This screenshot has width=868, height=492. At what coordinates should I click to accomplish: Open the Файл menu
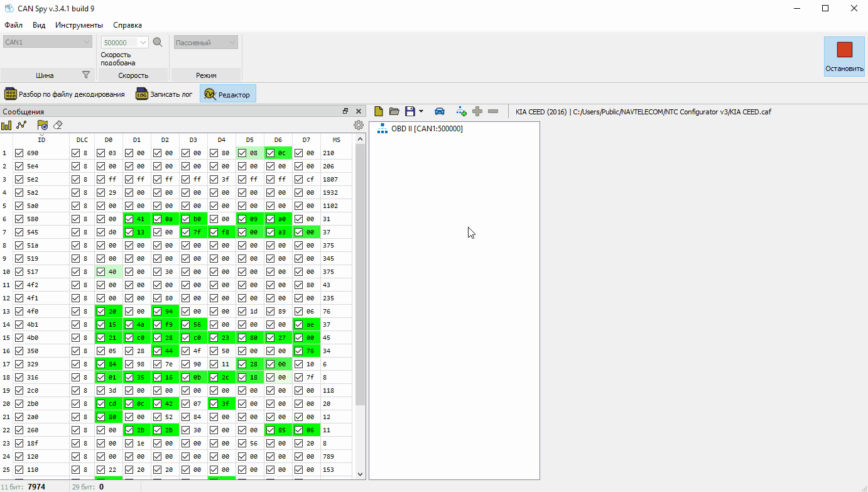coord(13,25)
